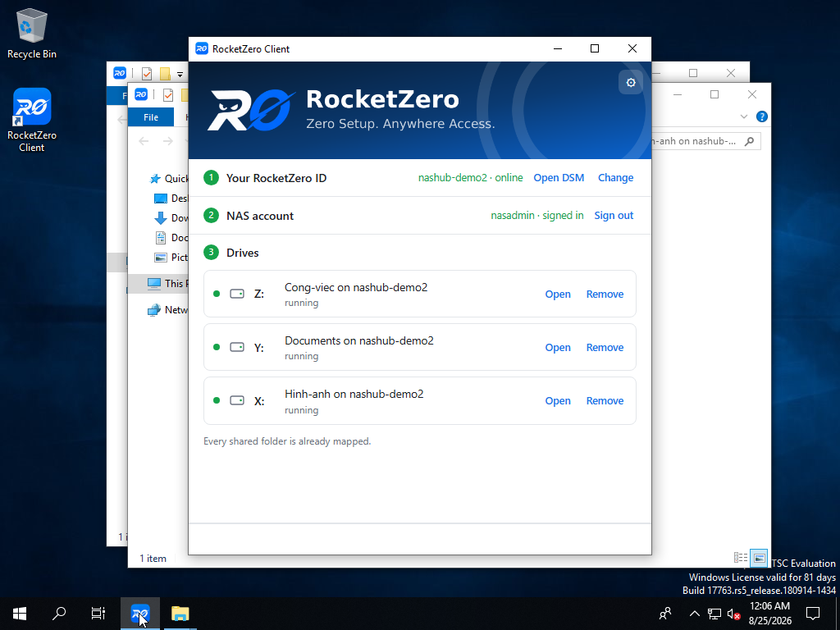Image resolution: width=840 pixels, height=630 pixels.
Task: Open Action Center notifications
Action: pyautogui.click(x=813, y=614)
